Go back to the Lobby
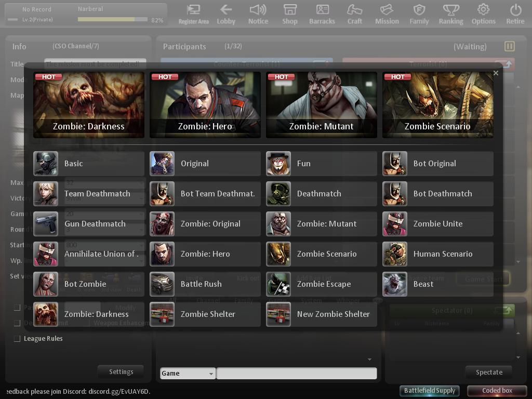The width and height of the screenshot is (532, 399). coord(226,14)
